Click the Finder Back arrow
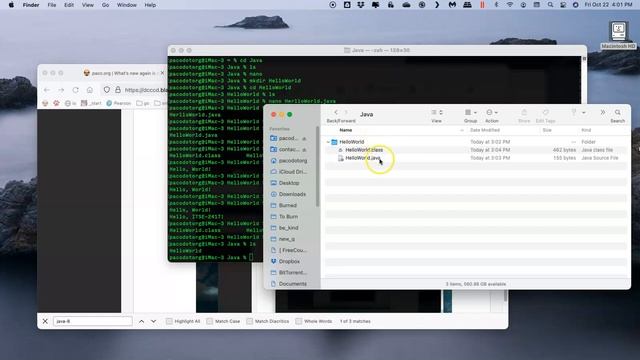 (336, 112)
